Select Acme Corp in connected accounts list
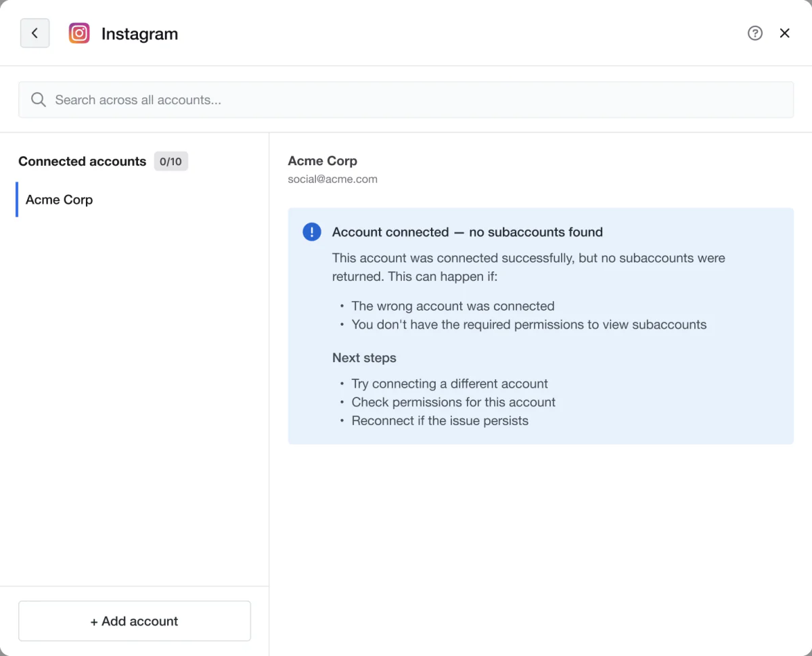The height and width of the screenshot is (656, 812). tap(135, 200)
